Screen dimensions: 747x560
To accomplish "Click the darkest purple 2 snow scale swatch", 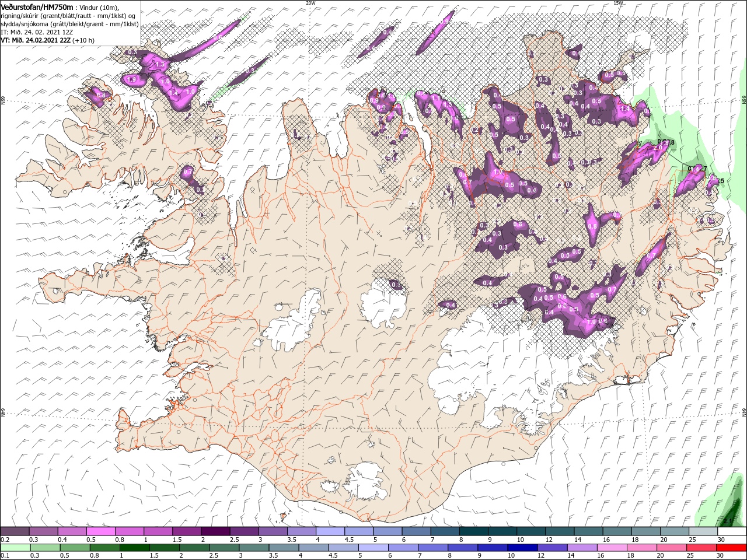I will point(215,531).
